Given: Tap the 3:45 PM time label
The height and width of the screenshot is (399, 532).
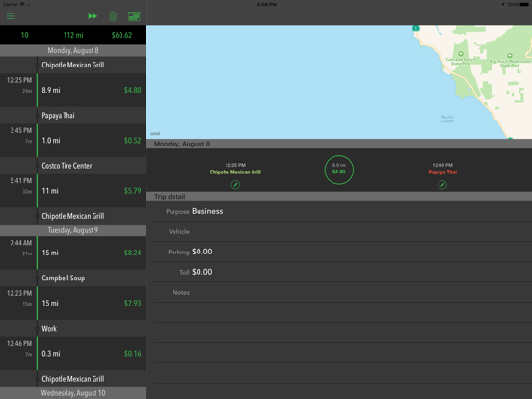Looking at the screenshot, I should 20,131.
